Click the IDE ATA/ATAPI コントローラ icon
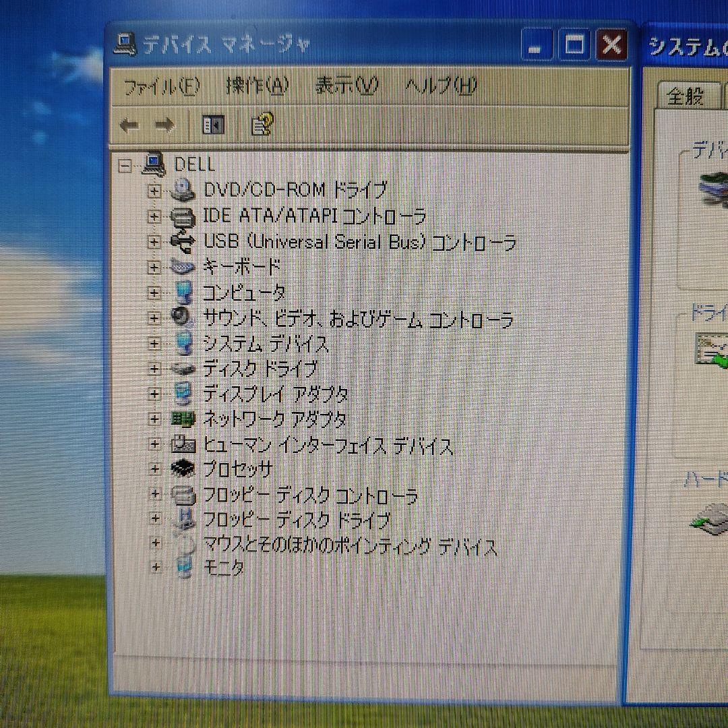This screenshot has width=728, height=728. point(183,216)
